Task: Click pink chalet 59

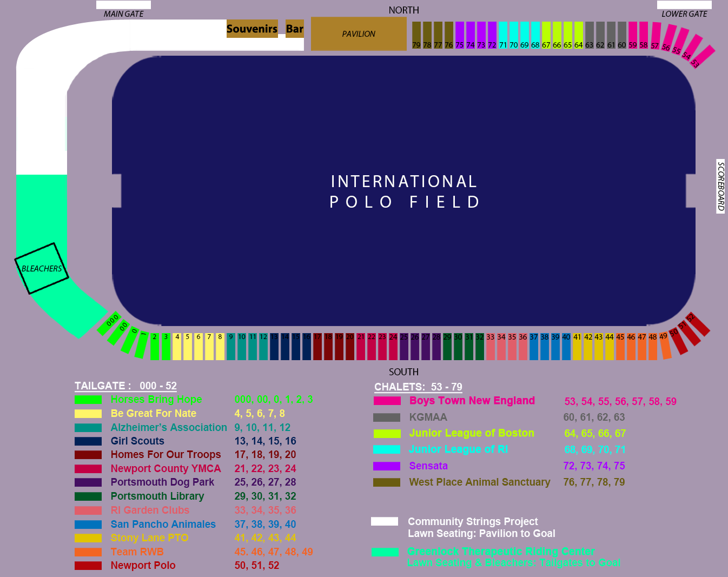Action: pos(633,35)
